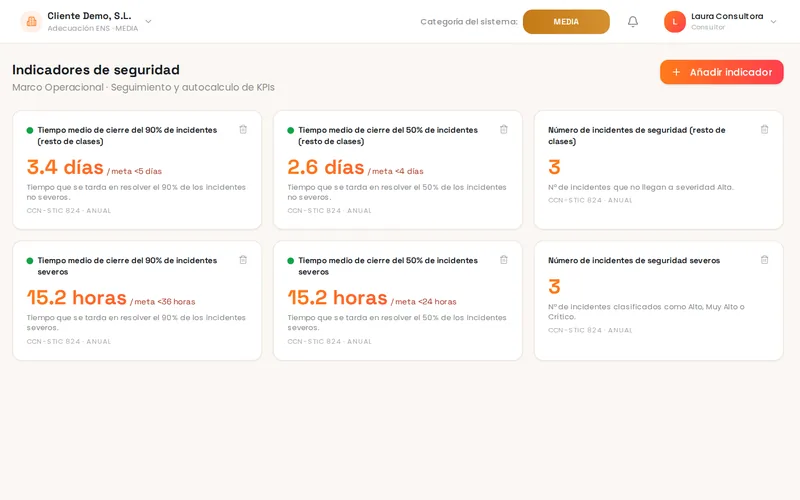Expand the Cliente Demo, S.L. client selector chevron

click(x=148, y=21)
